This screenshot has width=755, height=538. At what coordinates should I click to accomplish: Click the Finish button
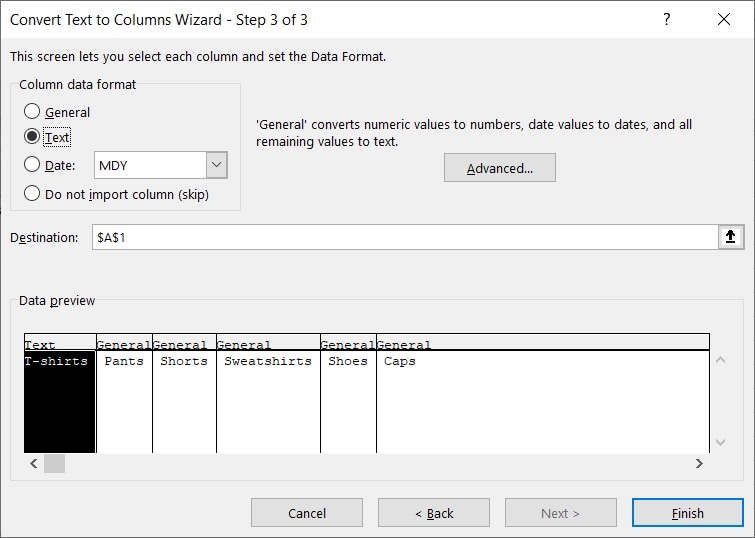[688, 513]
